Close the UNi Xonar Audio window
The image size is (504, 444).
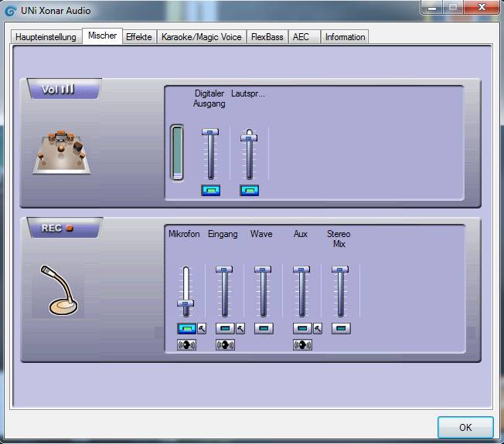481,7
